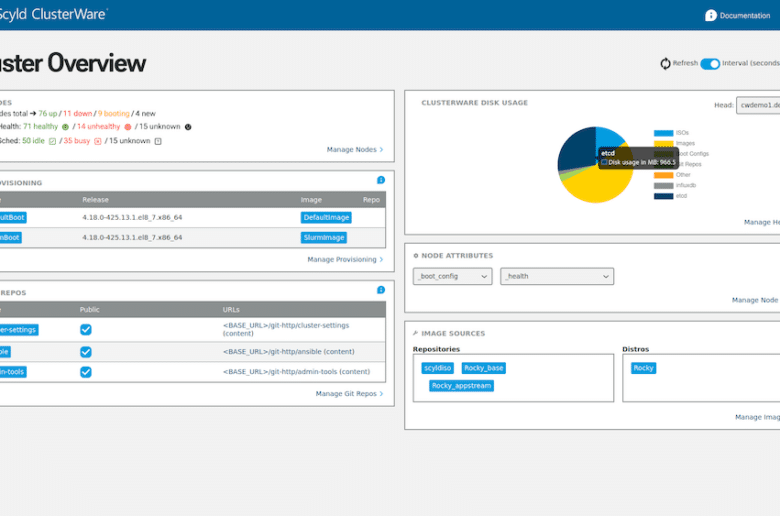Click the idle scheduler checkmark icon
The image size is (780, 516).
click(52, 141)
